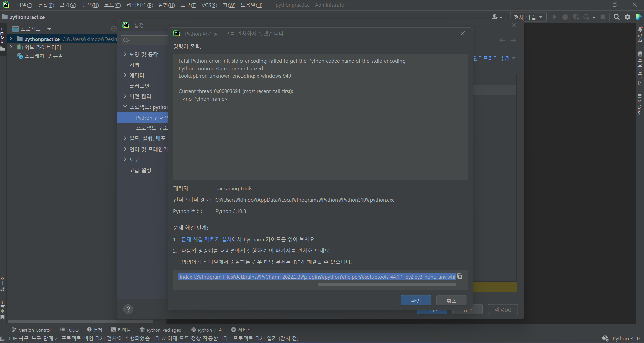Viewport: 644px width, 343px height.
Task: Click the interpreter status icon beside Python 3.10
Action: point(605,338)
